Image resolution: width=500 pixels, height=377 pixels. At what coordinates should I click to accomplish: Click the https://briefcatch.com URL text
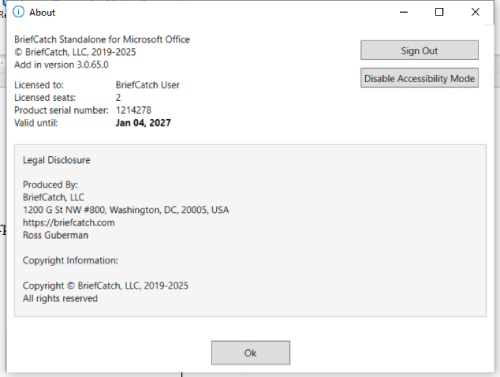point(69,222)
